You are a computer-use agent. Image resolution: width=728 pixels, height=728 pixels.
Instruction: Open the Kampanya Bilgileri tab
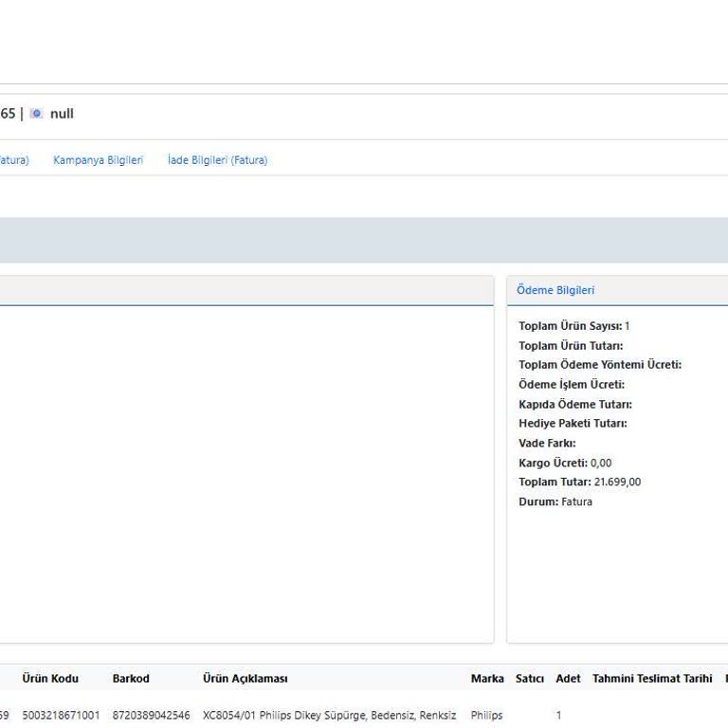pos(98,160)
